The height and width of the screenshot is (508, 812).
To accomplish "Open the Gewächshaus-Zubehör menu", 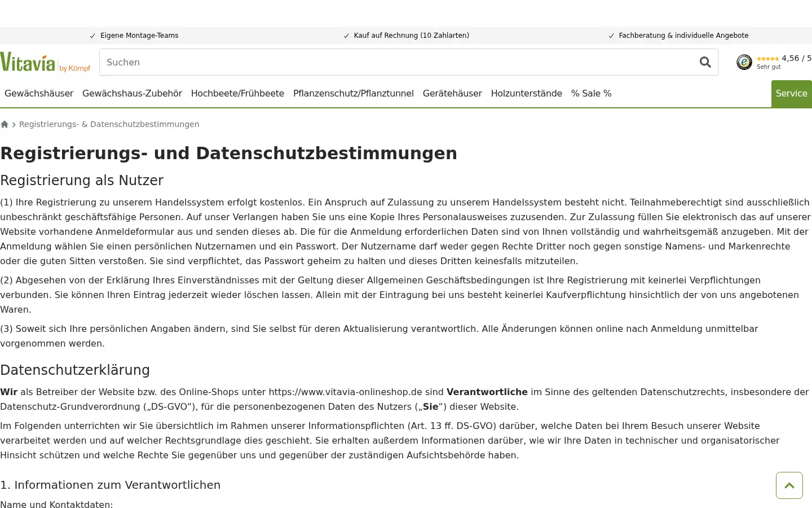I will tap(132, 94).
